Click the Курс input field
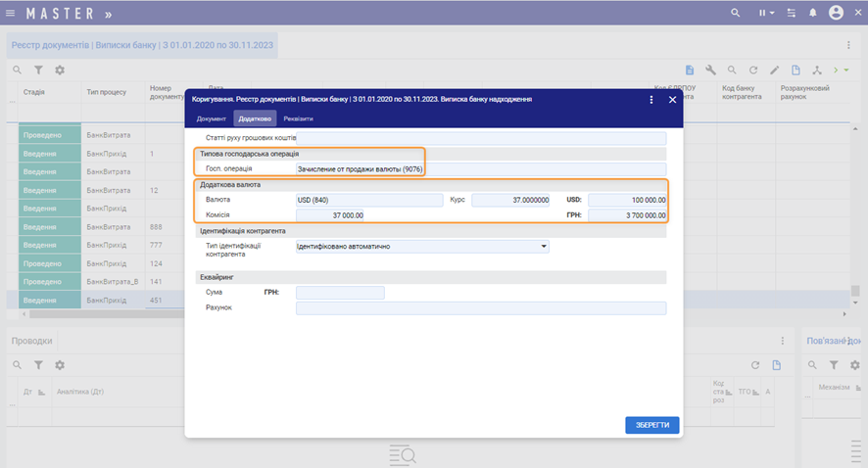Image resolution: width=868 pixels, height=468 pixels. [510, 200]
